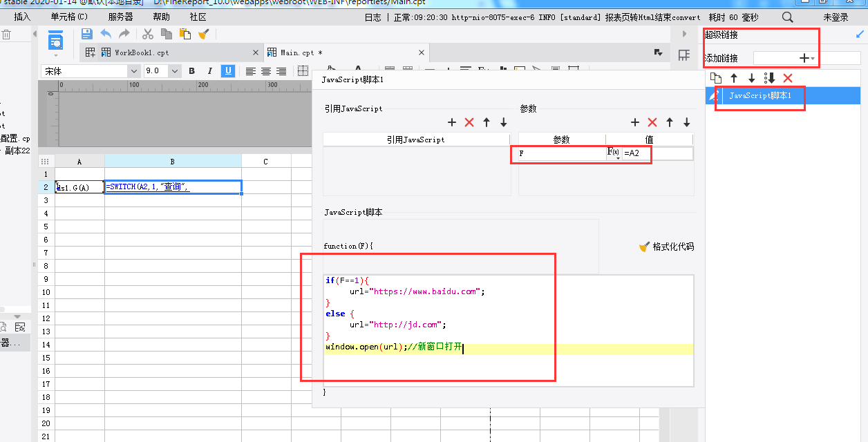The width and height of the screenshot is (868, 442).
Task: Switch to the WorkBook1.cpt tab
Action: coord(141,52)
